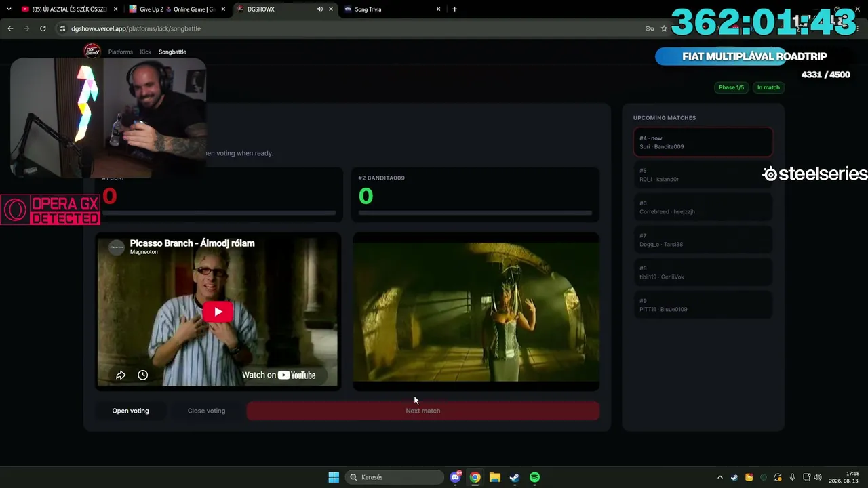
Task: Select match #9 PiTT11 vs Bluue0109
Action: pyautogui.click(x=703, y=305)
